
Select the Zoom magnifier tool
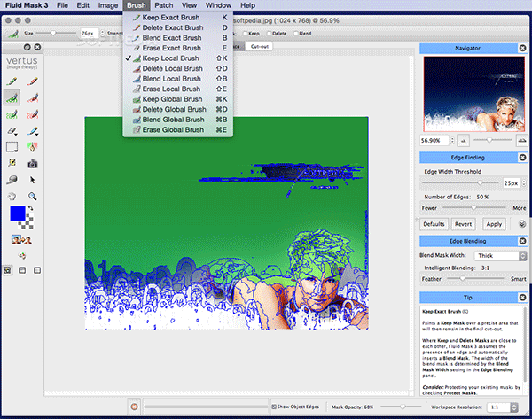(33, 197)
